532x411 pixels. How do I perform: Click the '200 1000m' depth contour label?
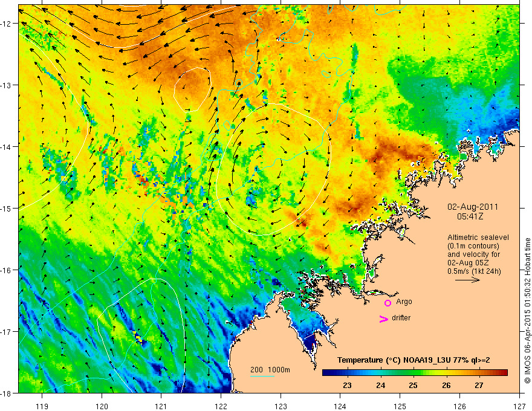pos(270,370)
